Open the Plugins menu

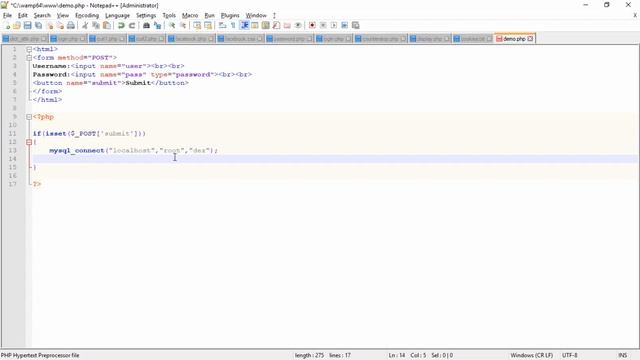(x=230, y=16)
